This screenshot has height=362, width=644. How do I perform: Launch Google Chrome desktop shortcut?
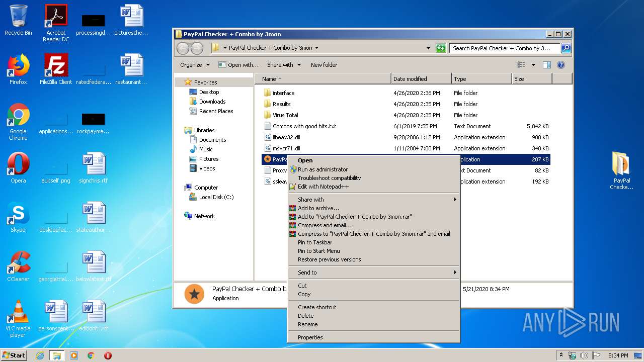tap(18, 122)
